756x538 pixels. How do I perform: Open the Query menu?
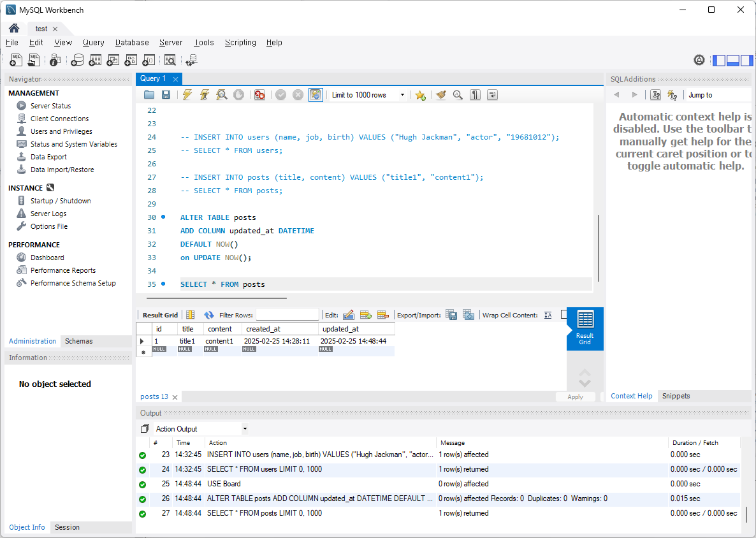(x=94, y=43)
